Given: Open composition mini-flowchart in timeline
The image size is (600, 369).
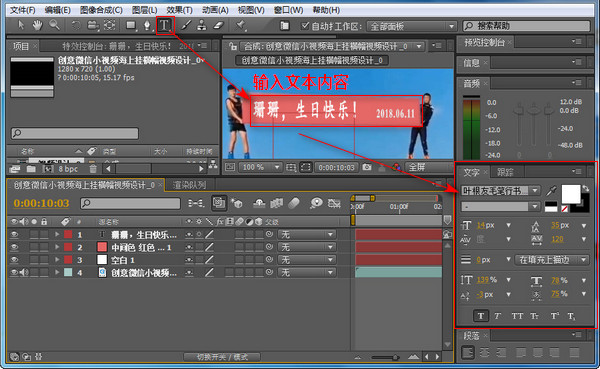Looking at the screenshot, I should [196, 203].
